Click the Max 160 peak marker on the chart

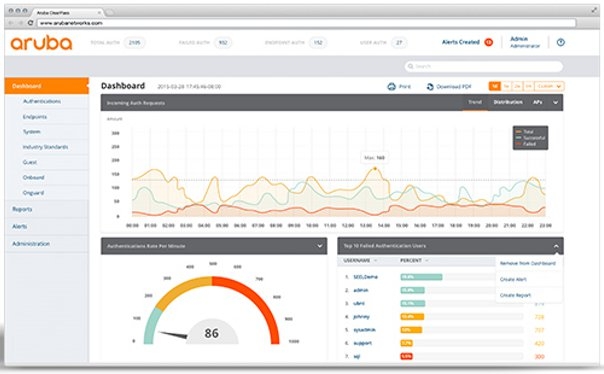click(375, 168)
